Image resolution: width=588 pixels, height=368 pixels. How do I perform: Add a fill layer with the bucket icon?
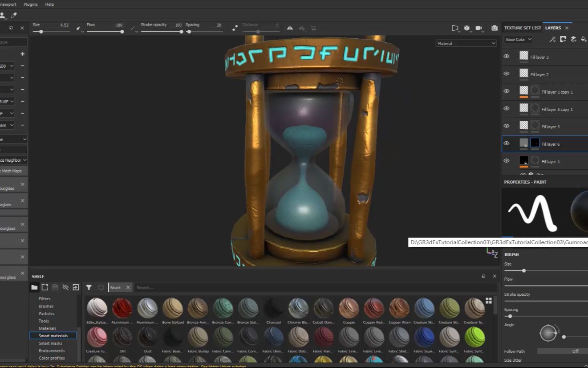click(584, 39)
